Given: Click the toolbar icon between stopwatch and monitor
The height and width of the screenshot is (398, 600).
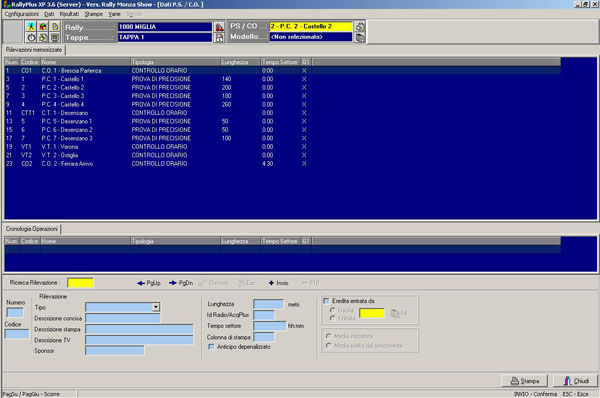Looking at the screenshot, I should [x=43, y=38].
